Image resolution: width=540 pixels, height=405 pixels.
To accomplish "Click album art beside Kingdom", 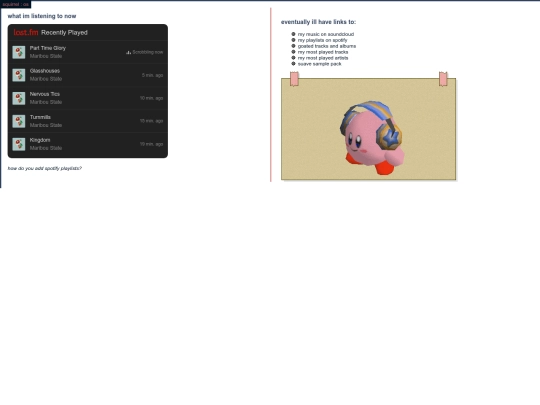I will pyautogui.click(x=19, y=144).
